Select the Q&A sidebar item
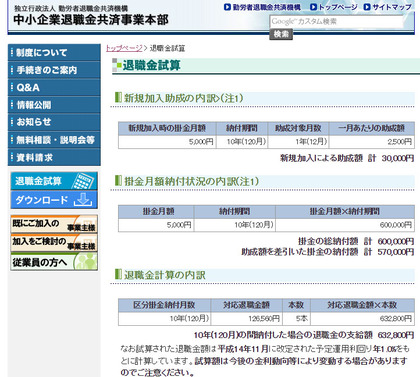This screenshot has height=377, width=420. 54,87
